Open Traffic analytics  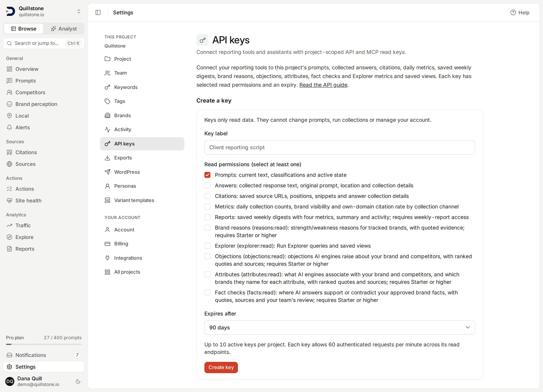44,226
